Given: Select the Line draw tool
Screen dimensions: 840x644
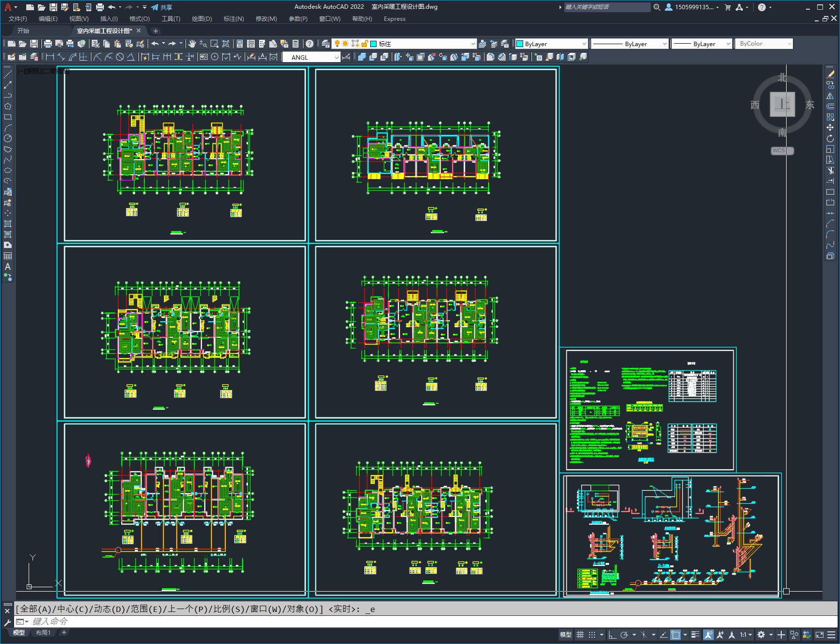Looking at the screenshot, I should tap(8, 74).
